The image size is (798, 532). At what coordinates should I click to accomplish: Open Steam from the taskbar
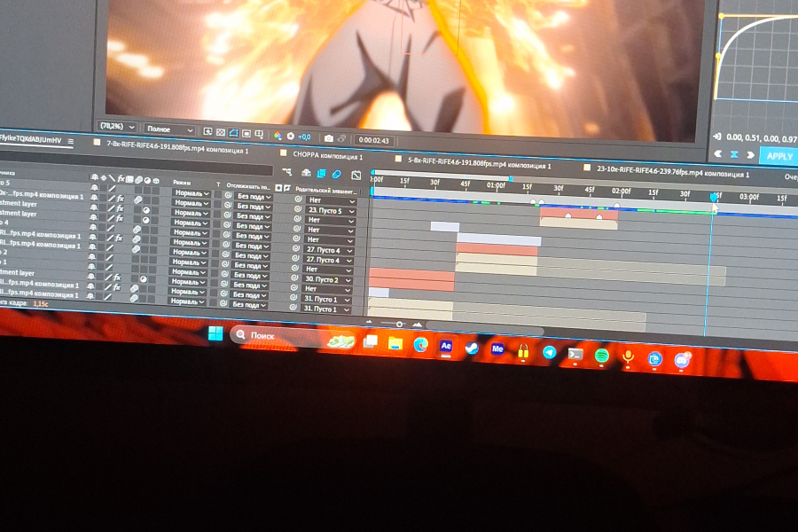point(472,348)
